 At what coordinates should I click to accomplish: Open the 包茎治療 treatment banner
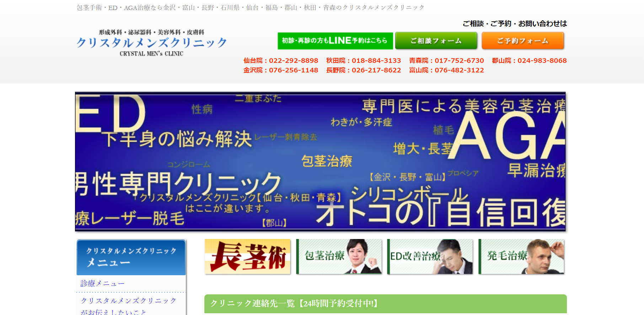point(339,256)
